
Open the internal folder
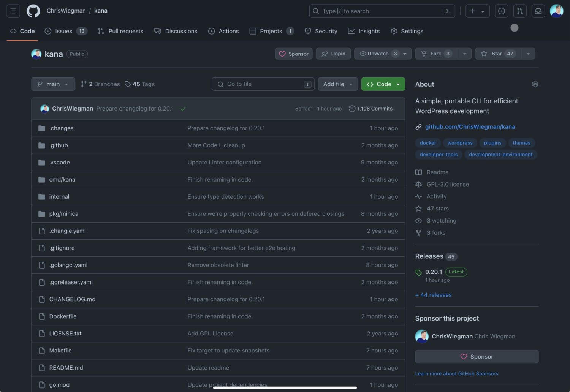(x=59, y=196)
